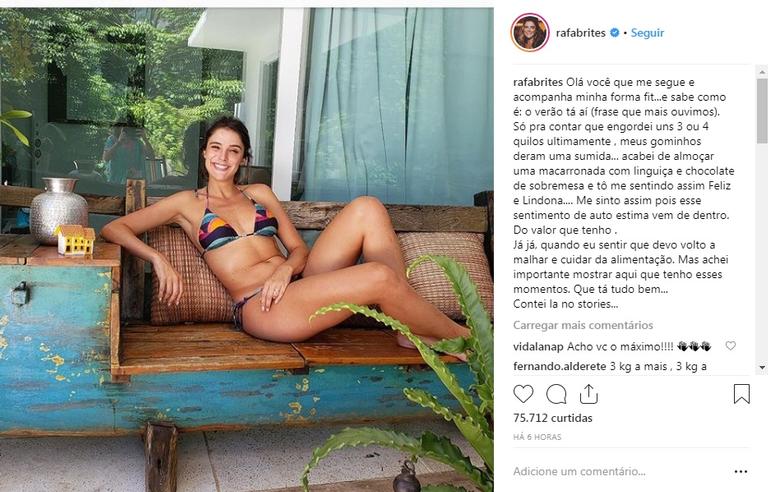Save post with the bookmark icon
Screen dimensions: 768x492
(742, 394)
